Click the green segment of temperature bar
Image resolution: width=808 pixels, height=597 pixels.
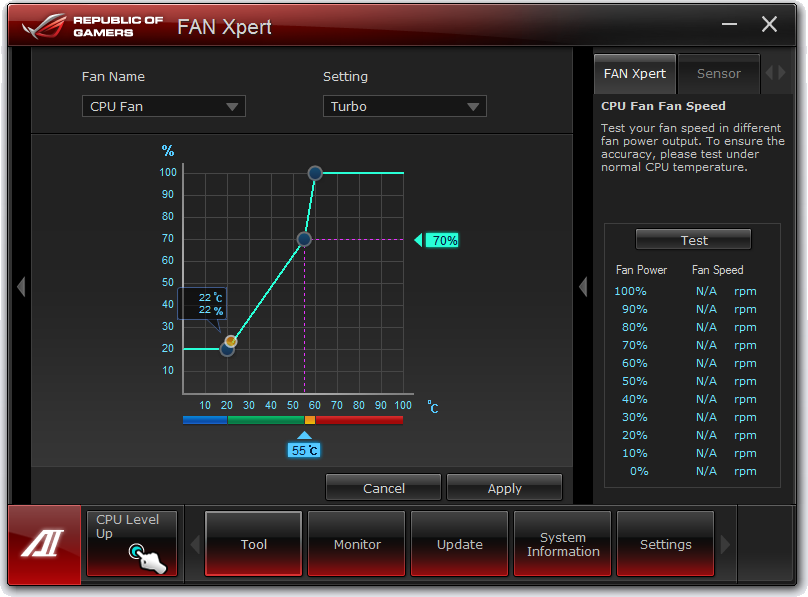[x=266, y=420]
